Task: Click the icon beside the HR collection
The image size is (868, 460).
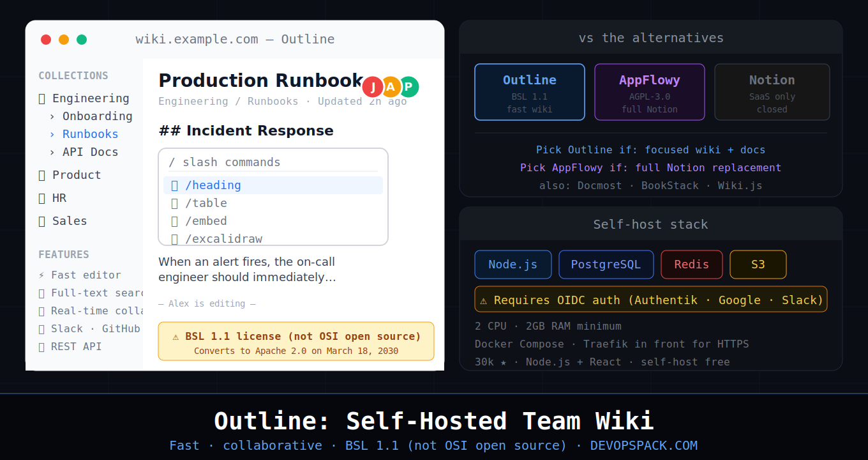Action: click(x=42, y=198)
